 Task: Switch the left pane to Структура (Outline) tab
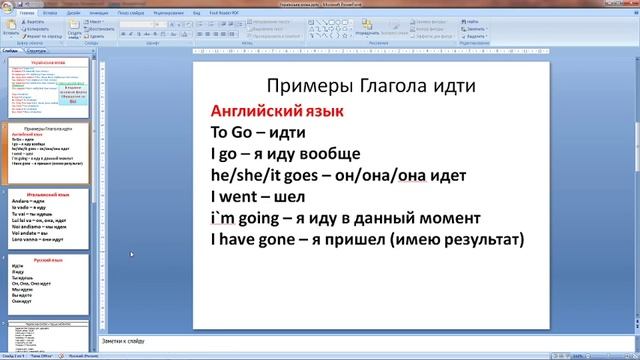coord(36,51)
